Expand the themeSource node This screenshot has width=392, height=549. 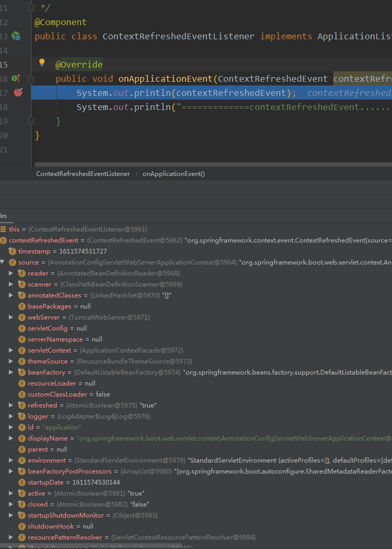pos(11,361)
